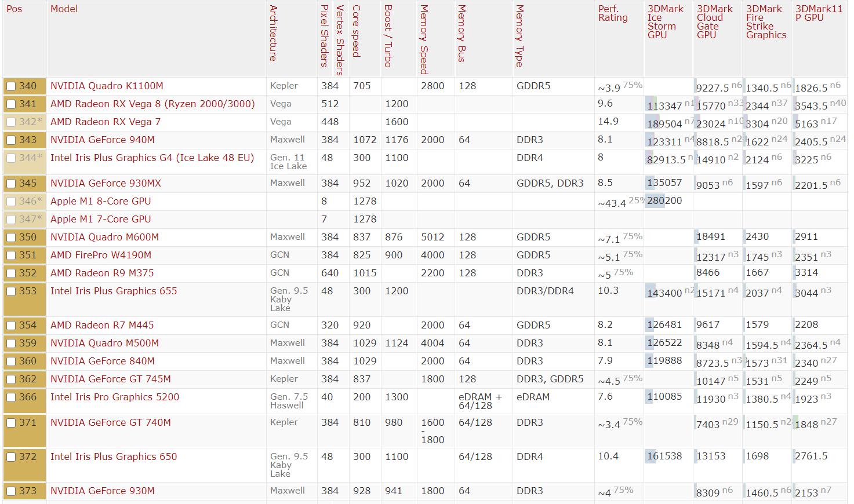Sort by the Model column header
Viewport: 854px width, 504px height.
coord(64,9)
